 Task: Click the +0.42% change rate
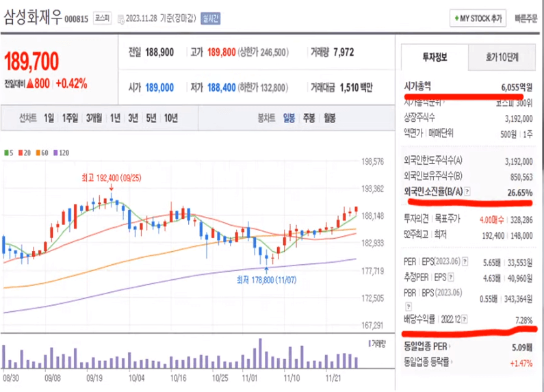71,83
